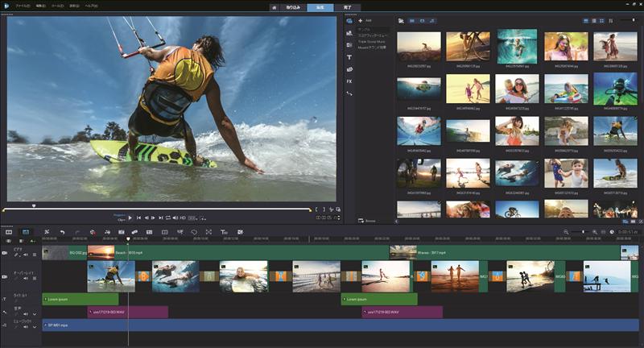Switch library to list view

click(x=594, y=21)
